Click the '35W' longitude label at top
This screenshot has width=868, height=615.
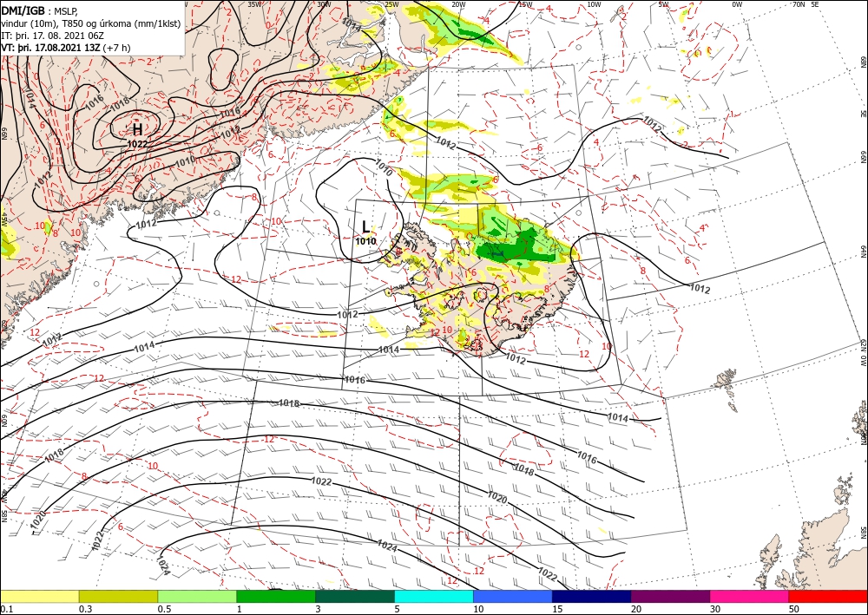tap(254, 3)
